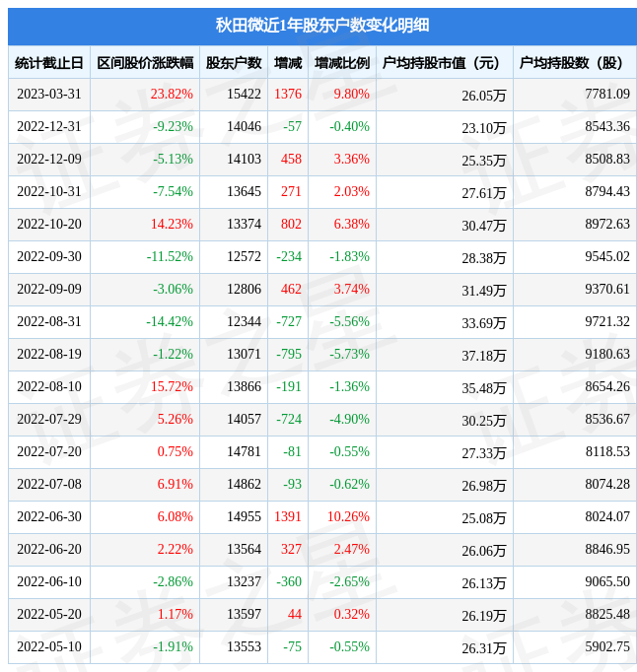The height and width of the screenshot is (672, 637).
Task: Select the price change value -7.54%
Action: coord(174,191)
